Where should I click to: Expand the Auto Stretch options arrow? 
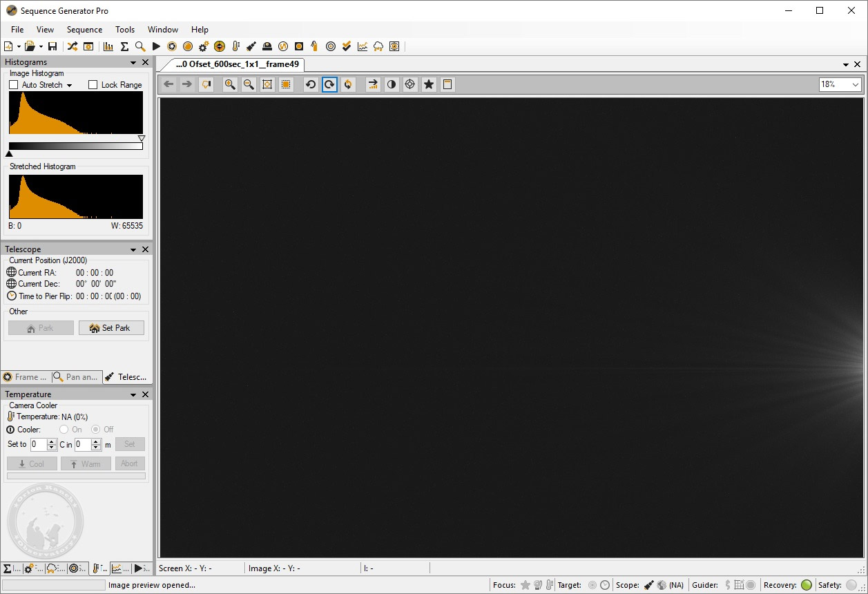click(x=70, y=85)
